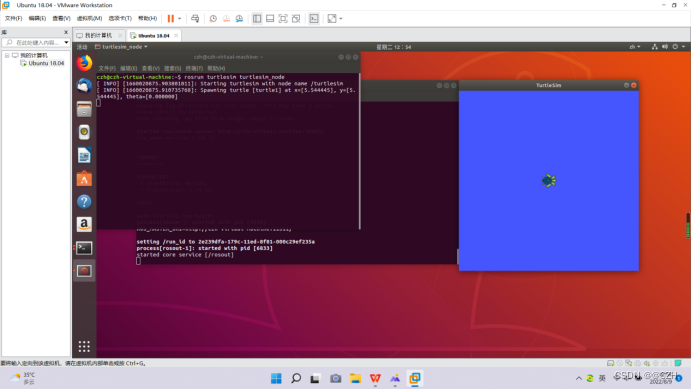Click 活动 Activities in the Ubuntu top bar

coord(82,47)
